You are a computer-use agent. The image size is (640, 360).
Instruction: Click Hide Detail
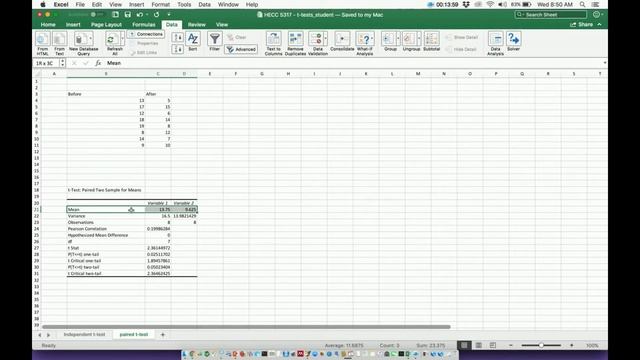[x=461, y=49]
